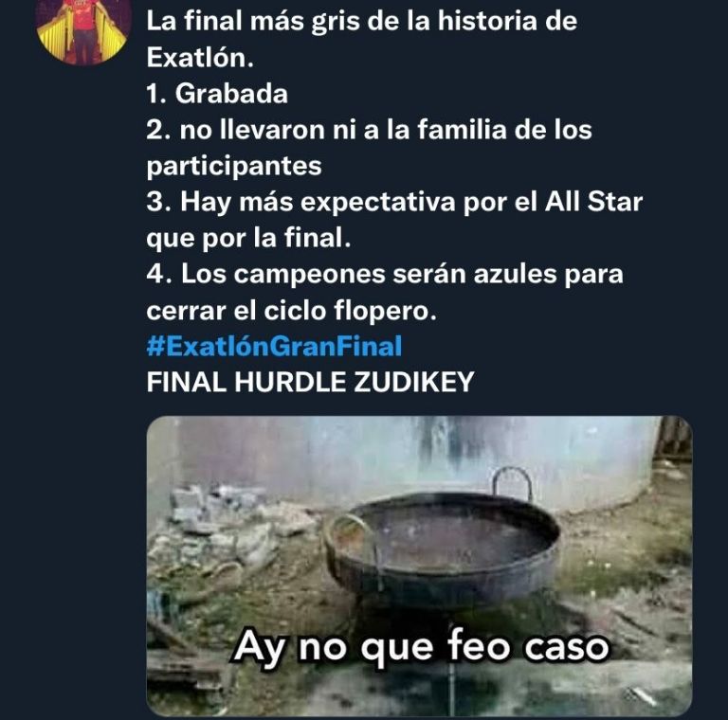
Task: Click the words 'All Star' in the tweet
Action: click(x=593, y=202)
